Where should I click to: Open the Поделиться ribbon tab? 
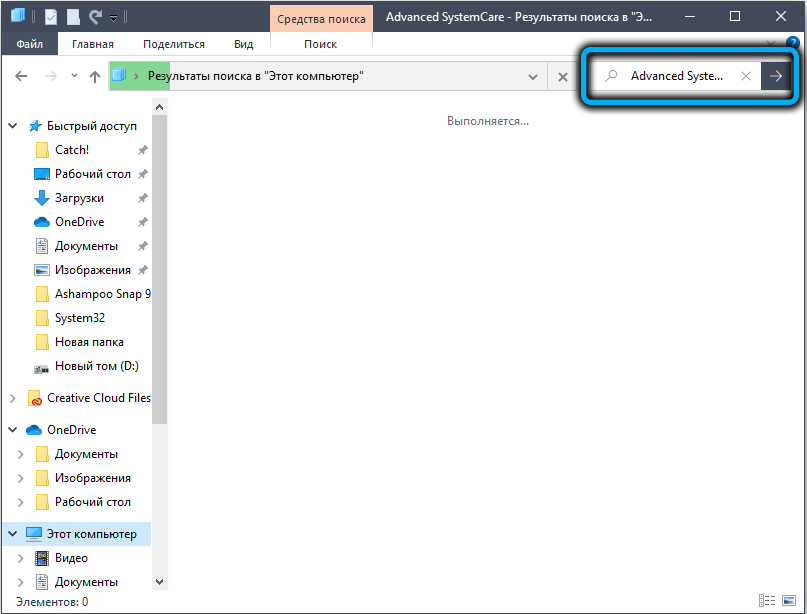tap(174, 44)
